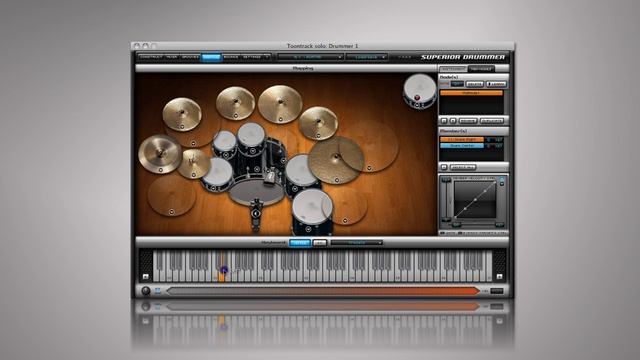Toggle the second checkbox below the velocity panel

coord(460,233)
